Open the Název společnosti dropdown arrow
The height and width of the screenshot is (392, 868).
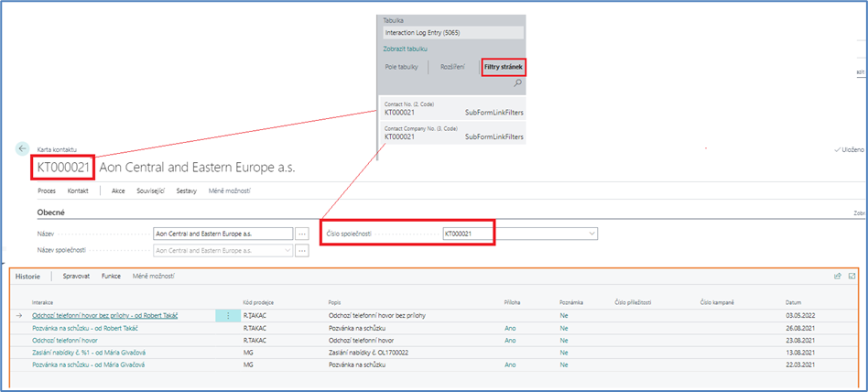288,250
